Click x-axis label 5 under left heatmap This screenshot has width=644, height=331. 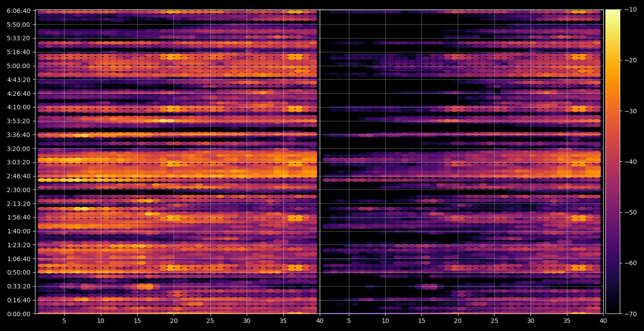click(64, 321)
